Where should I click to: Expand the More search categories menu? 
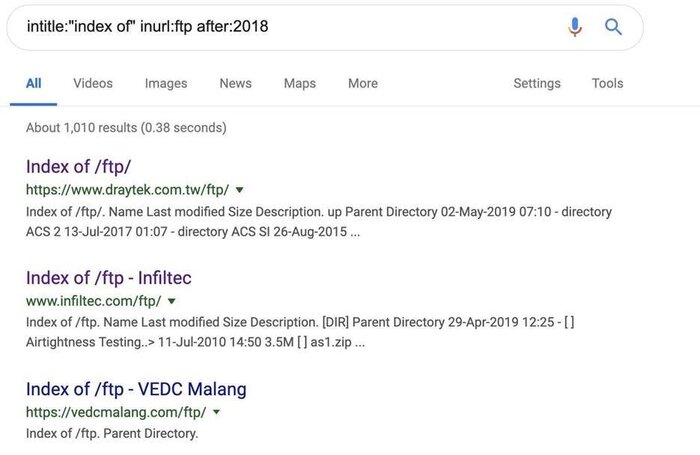click(363, 84)
